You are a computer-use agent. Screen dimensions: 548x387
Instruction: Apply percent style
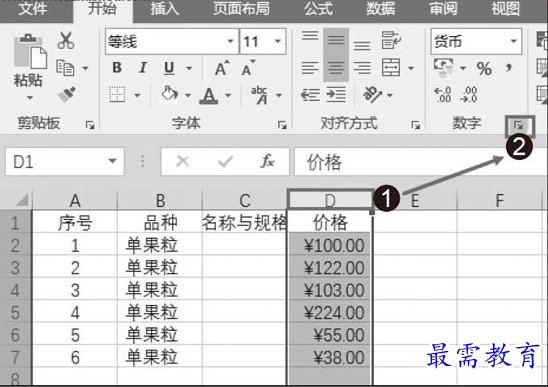tap(484, 68)
